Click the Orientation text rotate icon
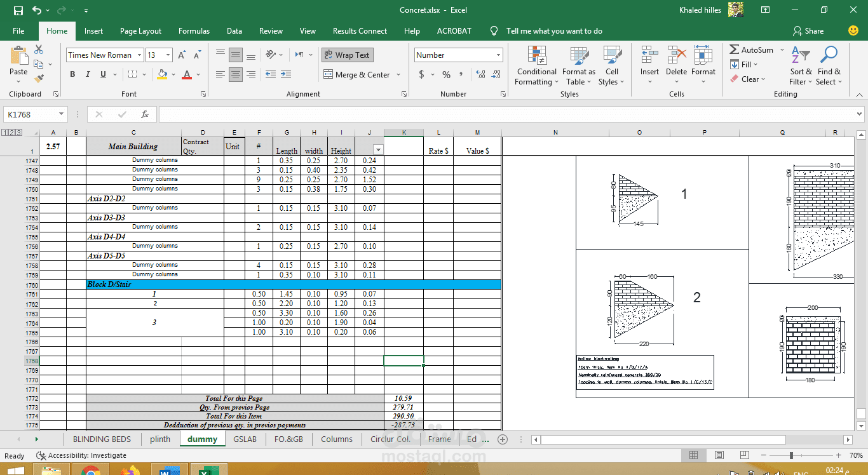The image size is (868, 475). (270, 55)
